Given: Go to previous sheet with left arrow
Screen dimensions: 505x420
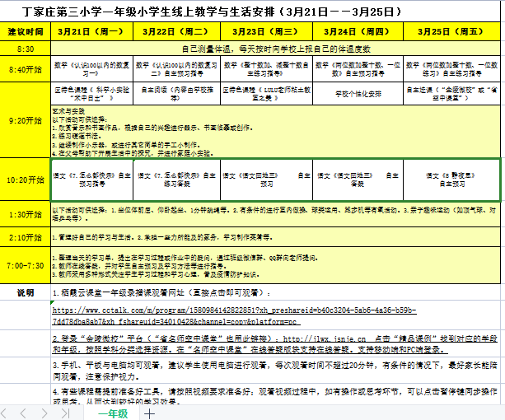Looking at the screenshot, I should click(23, 413).
